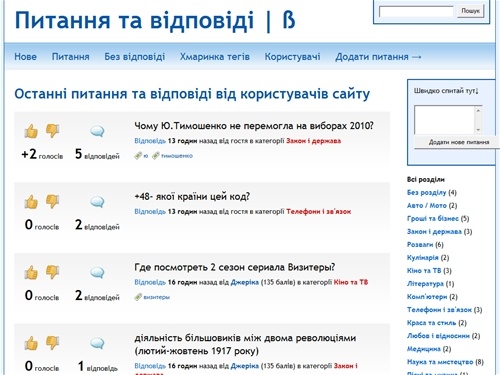This screenshot has width=500, height=375.
Task: Go to the Нове tab
Action: click(x=25, y=57)
